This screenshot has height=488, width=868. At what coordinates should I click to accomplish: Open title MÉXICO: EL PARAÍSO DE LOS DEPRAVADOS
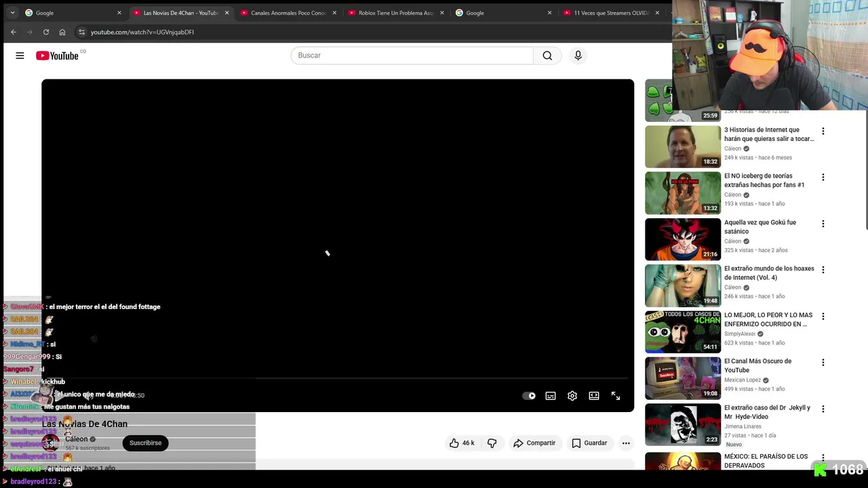(766, 461)
